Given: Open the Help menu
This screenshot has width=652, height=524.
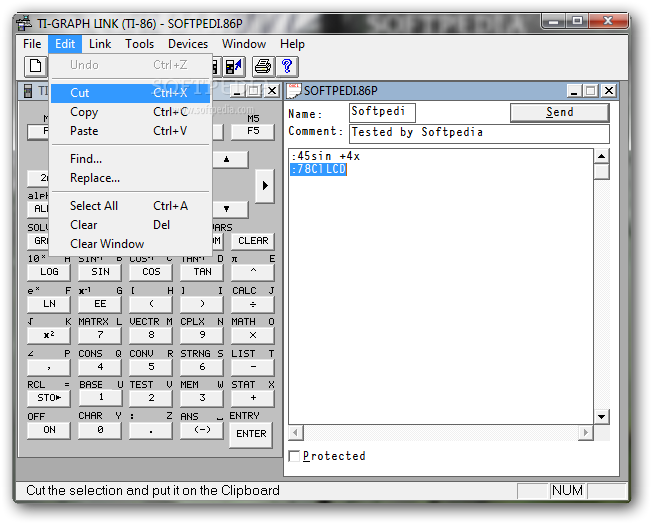Looking at the screenshot, I should (x=292, y=44).
